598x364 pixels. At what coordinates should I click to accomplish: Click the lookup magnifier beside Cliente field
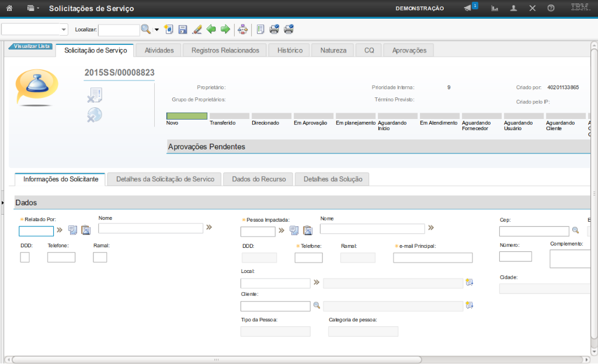click(317, 305)
